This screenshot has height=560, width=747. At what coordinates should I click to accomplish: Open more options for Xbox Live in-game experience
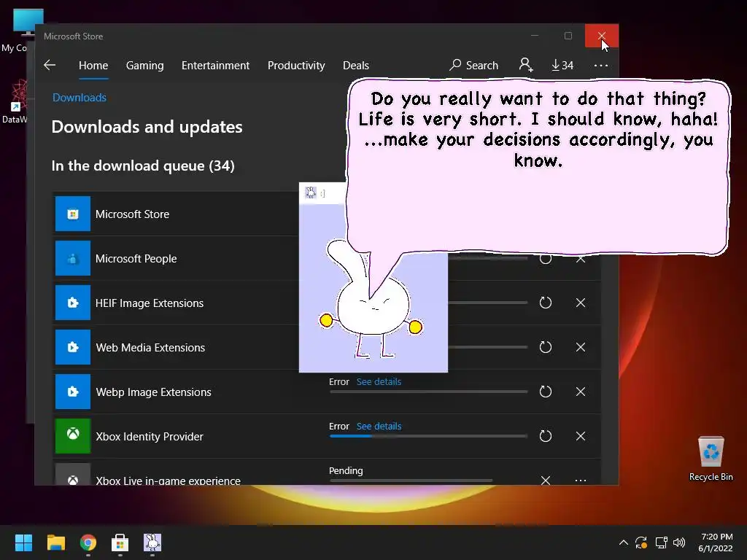(580, 480)
